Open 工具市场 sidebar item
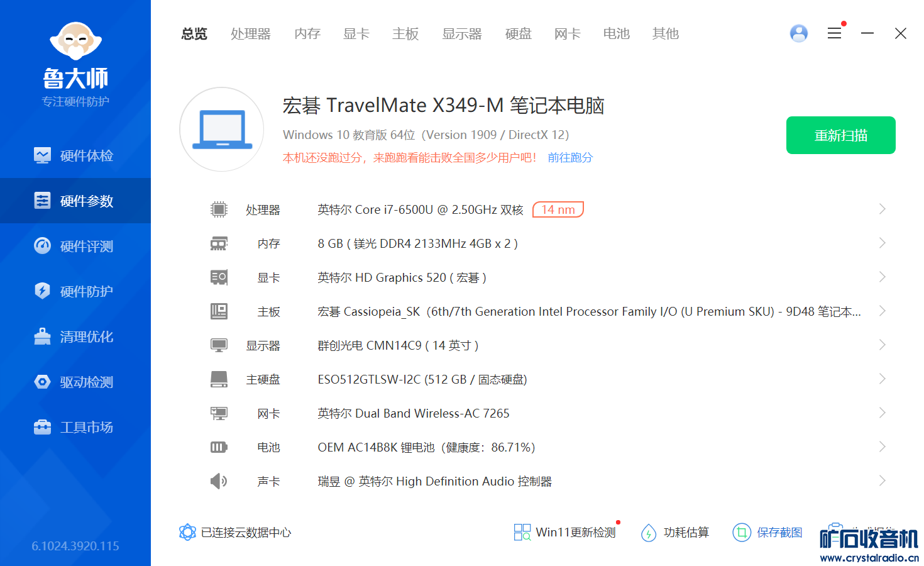Image resolution: width=924 pixels, height=566 pixels. point(75,427)
